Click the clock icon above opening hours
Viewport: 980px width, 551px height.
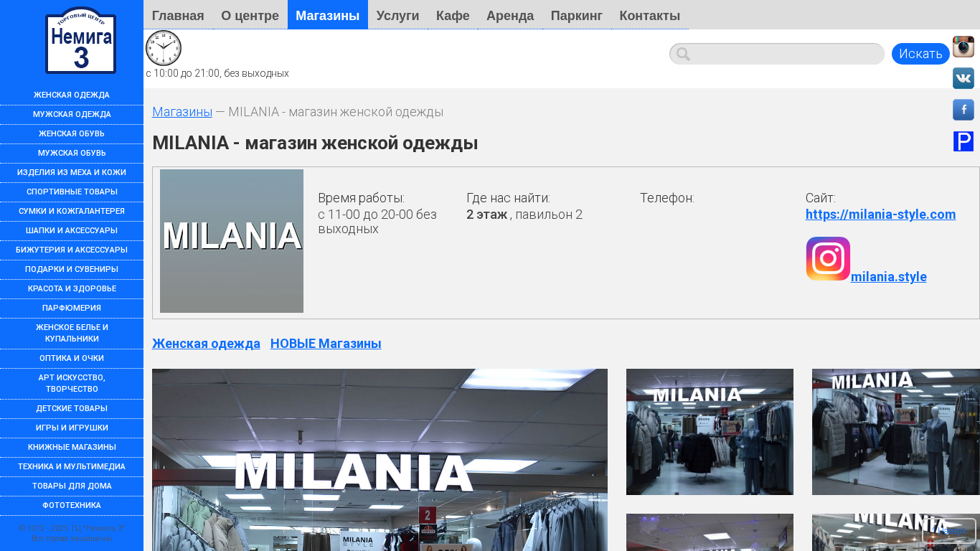click(164, 48)
